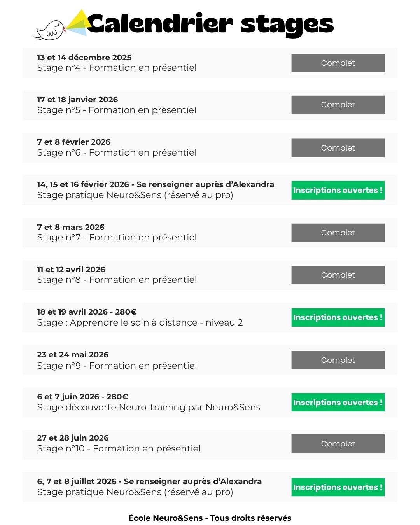Viewport: 420px width, 525px height.
Task: Click Complet button for Stage n°10
Action: pos(338,444)
